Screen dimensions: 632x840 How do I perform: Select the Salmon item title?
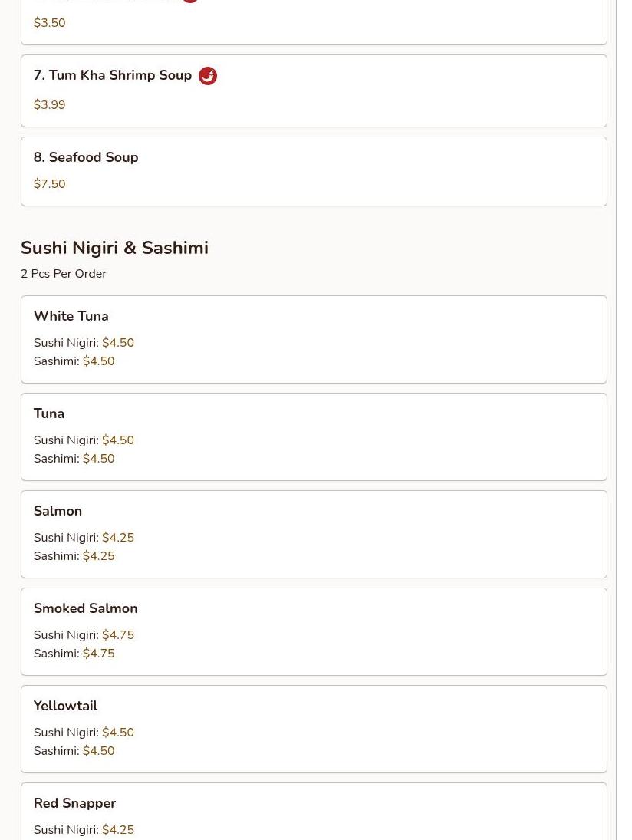click(x=58, y=511)
